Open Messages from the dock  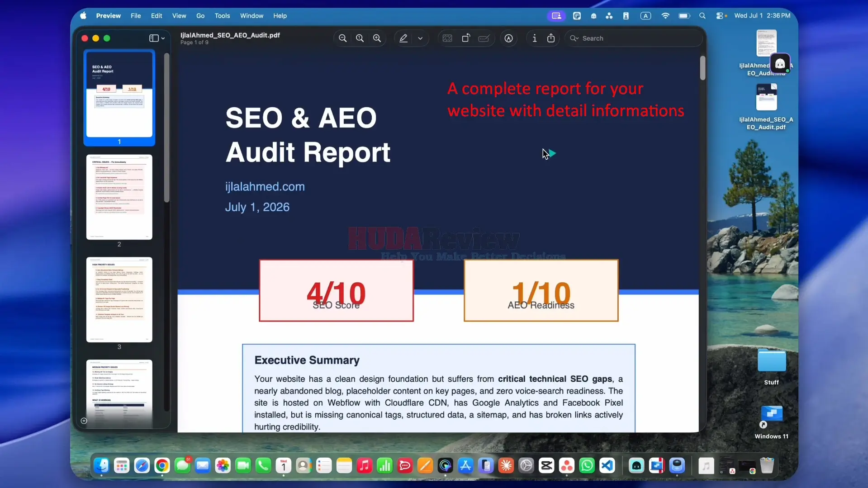(183, 465)
